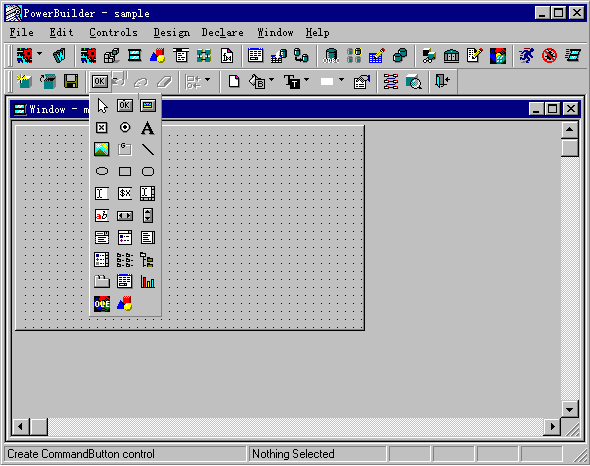The width and height of the screenshot is (590, 466).
Task: Open the File menu
Action: (21, 33)
